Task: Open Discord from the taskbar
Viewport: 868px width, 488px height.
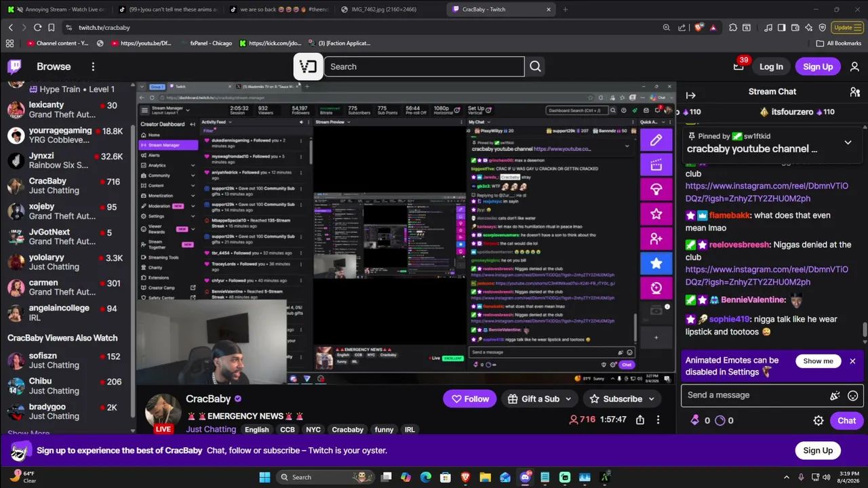Action: pyautogui.click(x=525, y=477)
